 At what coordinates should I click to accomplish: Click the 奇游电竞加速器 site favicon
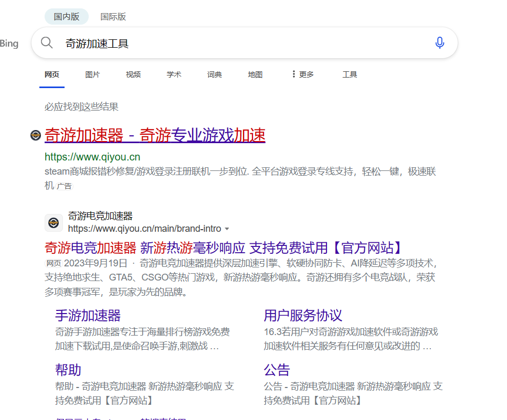(54, 223)
